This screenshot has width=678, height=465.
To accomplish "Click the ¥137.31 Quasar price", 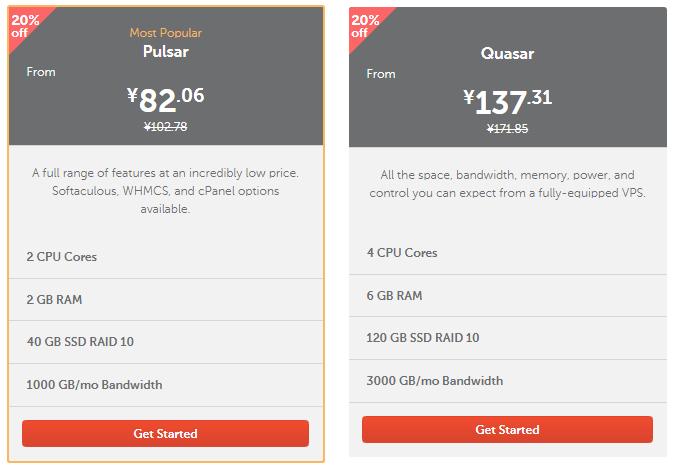I will (x=507, y=102).
